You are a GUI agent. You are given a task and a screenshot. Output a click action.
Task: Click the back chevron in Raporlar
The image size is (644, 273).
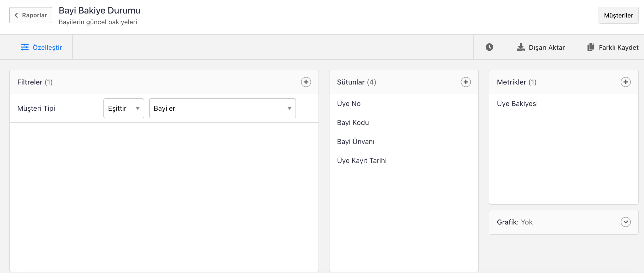(x=16, y=15)
